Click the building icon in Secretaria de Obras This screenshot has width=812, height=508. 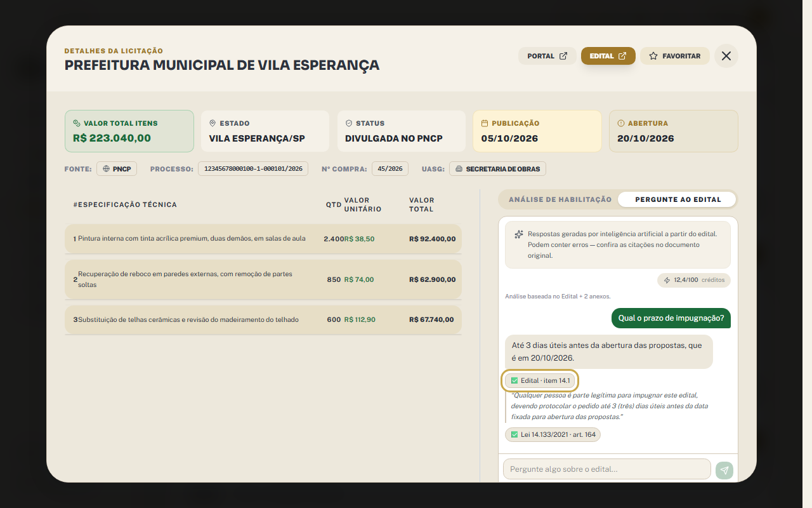pyautogui.click(x=459, y=169)
